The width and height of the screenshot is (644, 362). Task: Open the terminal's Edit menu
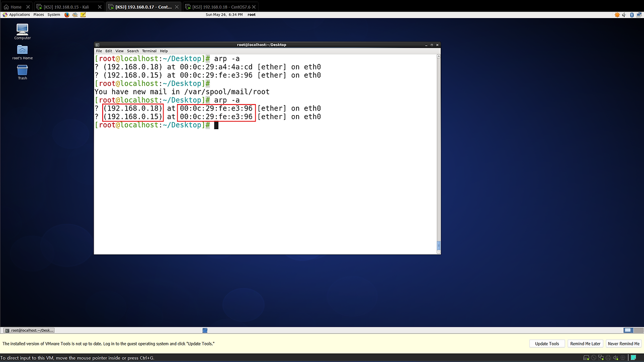click(x=108, y=51)
